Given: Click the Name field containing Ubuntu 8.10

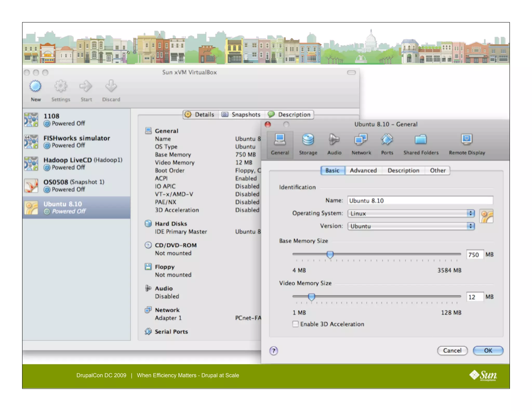Looking at the screenshot, I should pos(420,201).
